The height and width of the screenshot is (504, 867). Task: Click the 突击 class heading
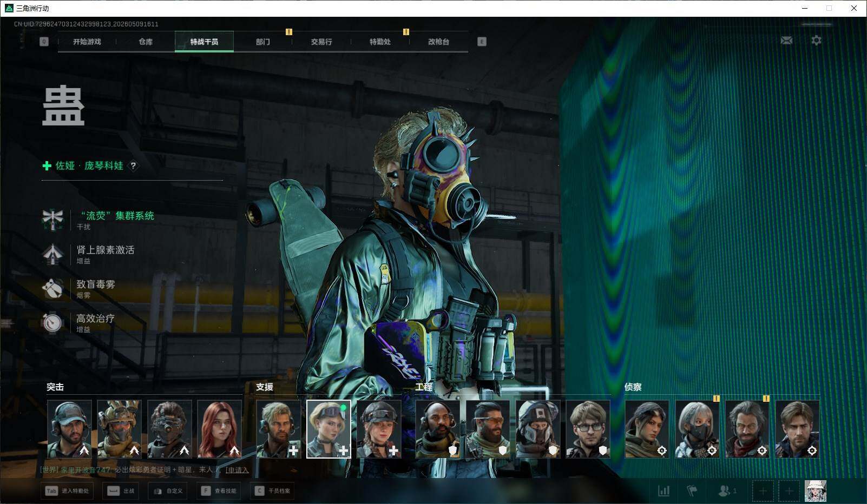[x=55, y=387]
